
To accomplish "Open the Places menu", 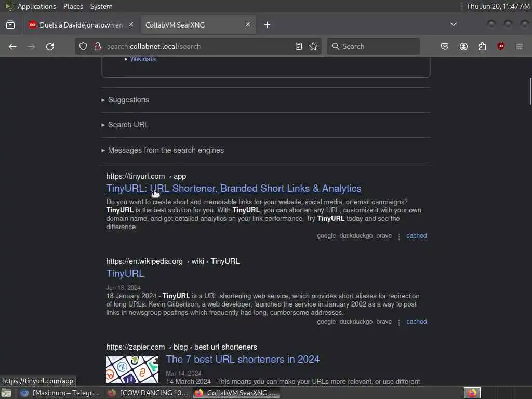I will point(73,6).
